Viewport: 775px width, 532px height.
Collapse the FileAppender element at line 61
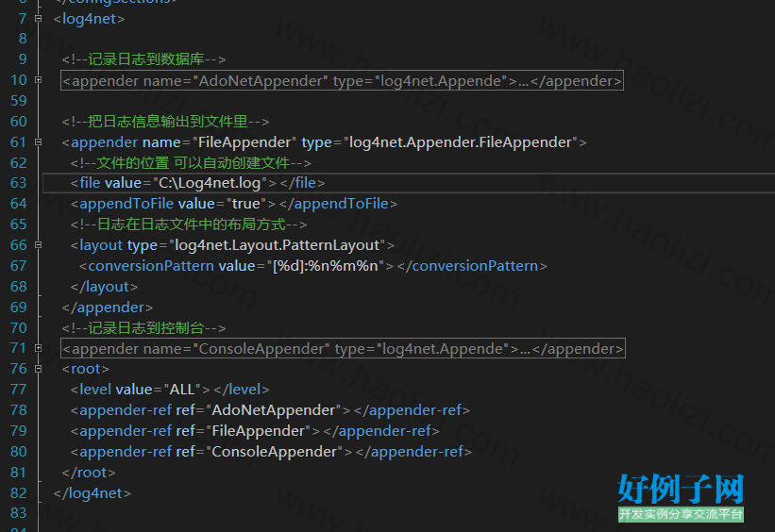point(39,142)
